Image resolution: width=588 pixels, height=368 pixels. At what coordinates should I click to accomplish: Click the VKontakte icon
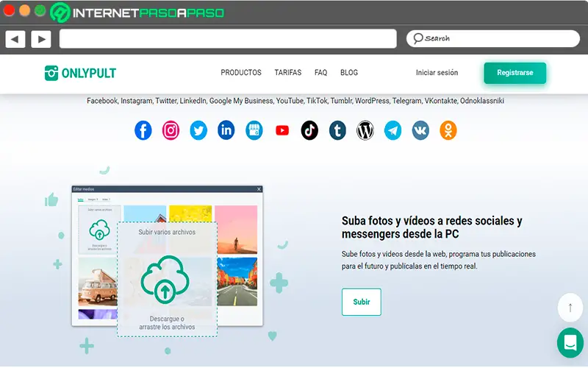coord(420,130)
